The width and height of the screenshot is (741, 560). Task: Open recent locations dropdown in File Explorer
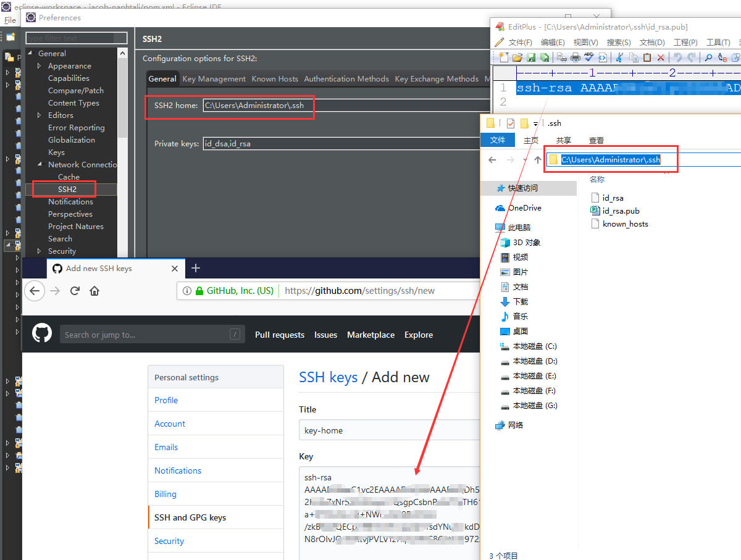524,160
